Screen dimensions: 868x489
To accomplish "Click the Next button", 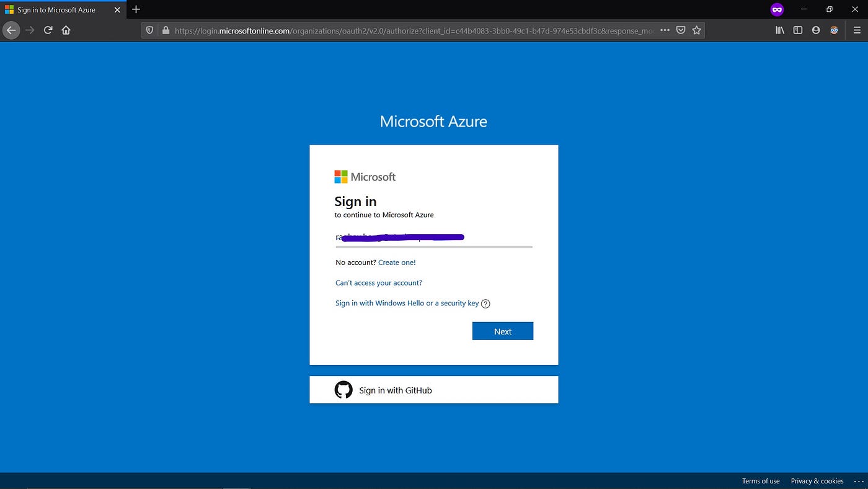I will click(x=503, y=331).
